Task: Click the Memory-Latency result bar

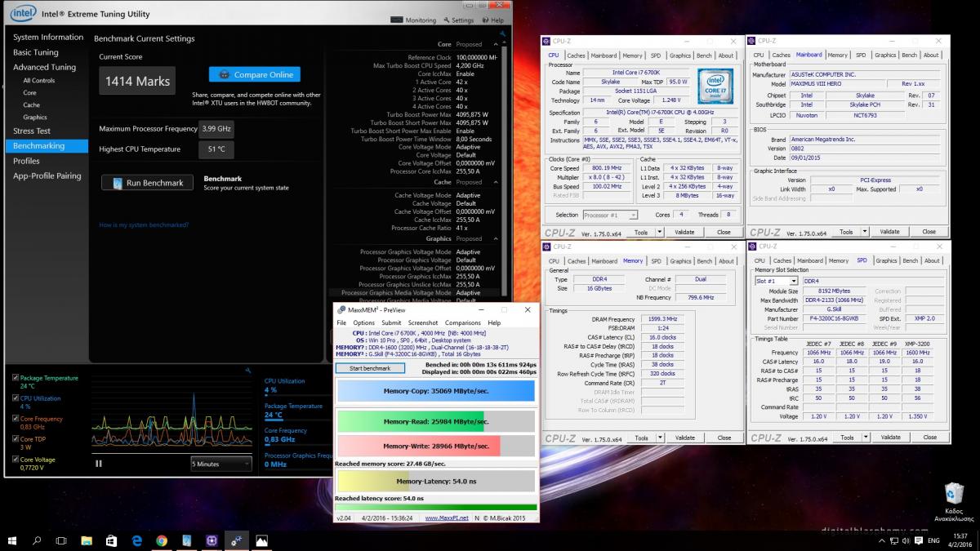Action: [436, 482]
